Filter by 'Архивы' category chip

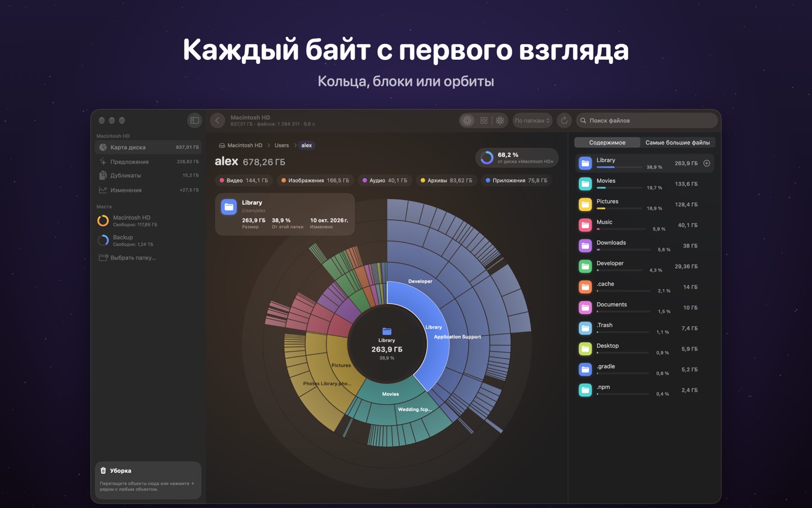pyautogui.click(x=447, y=181)
